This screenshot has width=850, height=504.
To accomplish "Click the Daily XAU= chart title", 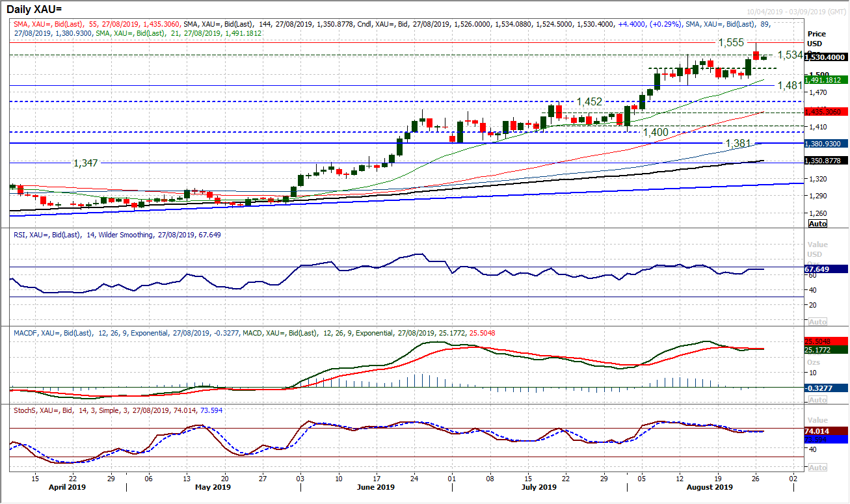I will point(35,8).
